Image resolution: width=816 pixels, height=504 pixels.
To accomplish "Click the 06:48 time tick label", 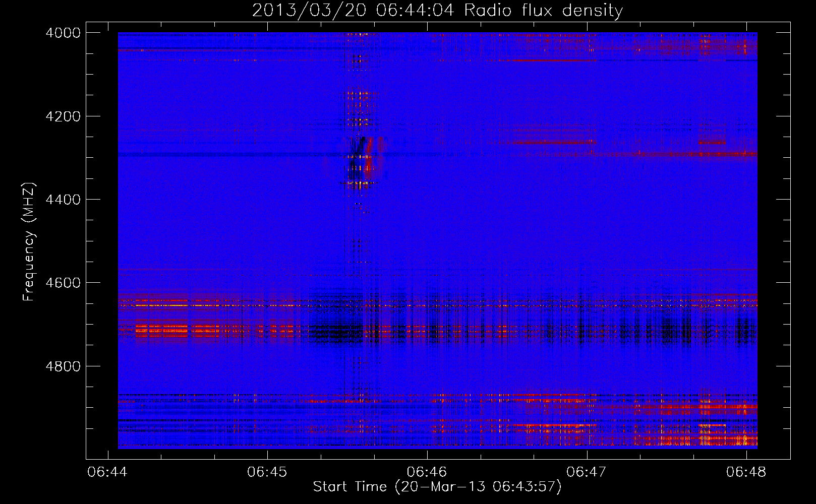I will pos(746,472).
